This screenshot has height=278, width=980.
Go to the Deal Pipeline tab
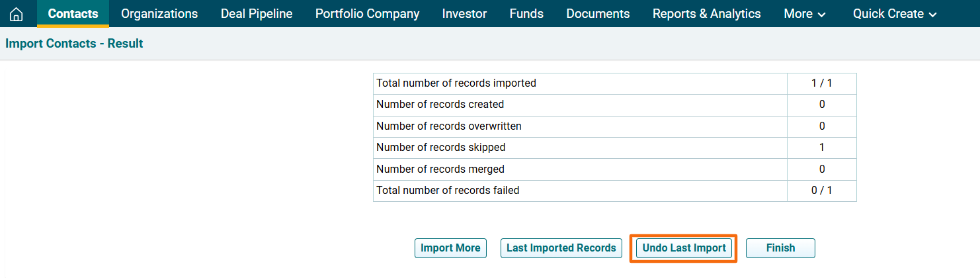pos(257,14)
